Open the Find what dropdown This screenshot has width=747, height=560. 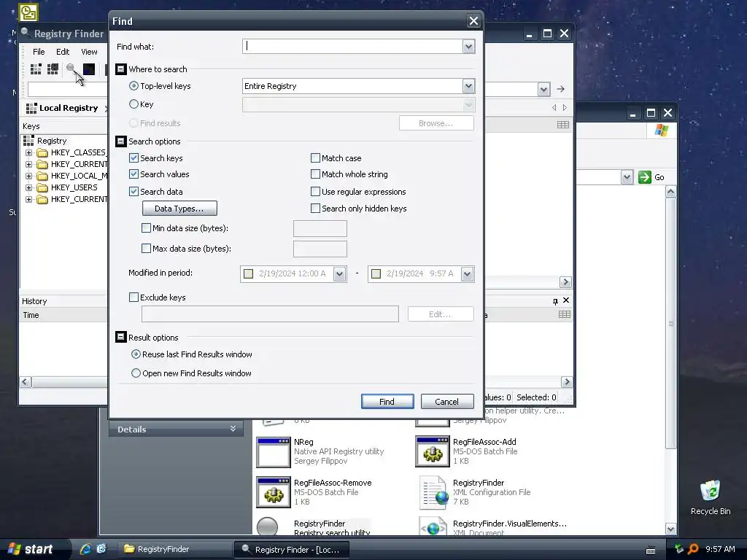click(x=468, y=47)
